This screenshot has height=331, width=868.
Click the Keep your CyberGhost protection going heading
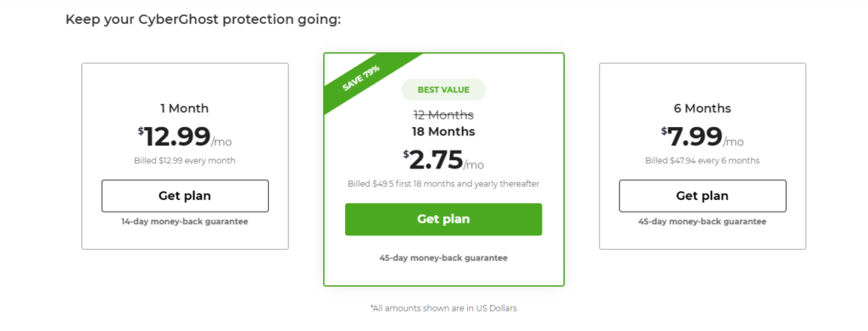(203, 19)
